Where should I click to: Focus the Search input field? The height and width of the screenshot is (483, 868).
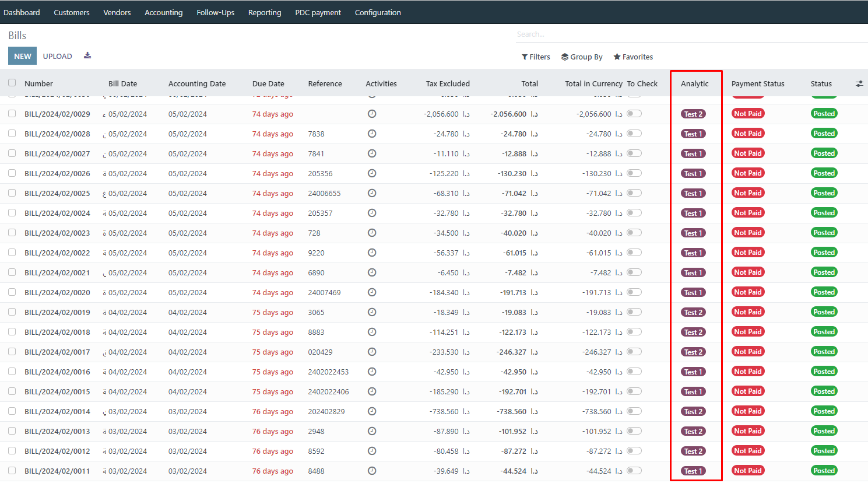691,34
